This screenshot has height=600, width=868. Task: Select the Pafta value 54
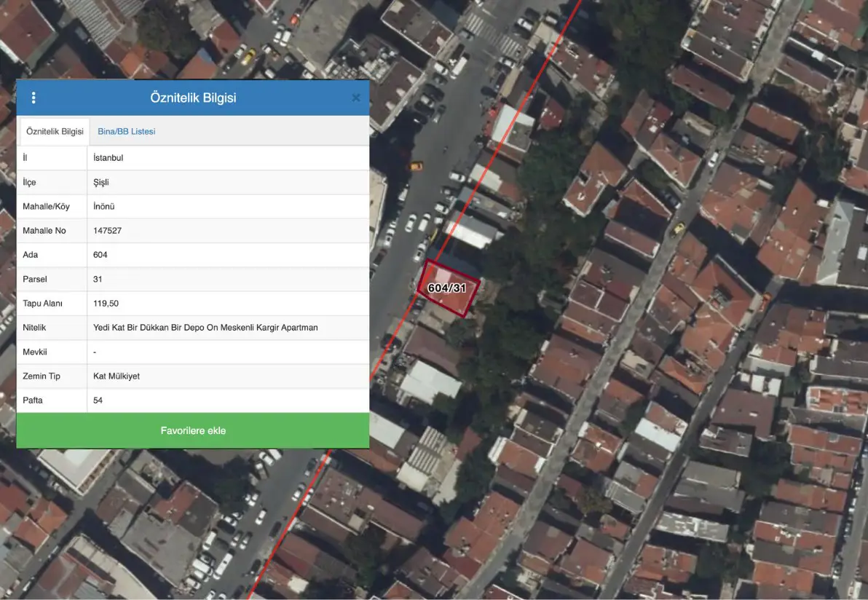point(98,400)
